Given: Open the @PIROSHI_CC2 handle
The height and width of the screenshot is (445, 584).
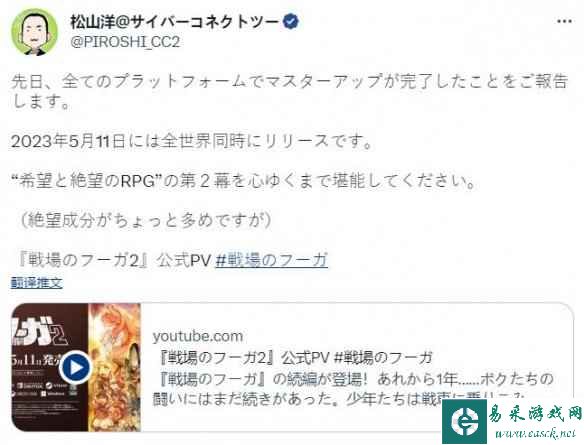Looking at the screenshot, I should [125, 42].
